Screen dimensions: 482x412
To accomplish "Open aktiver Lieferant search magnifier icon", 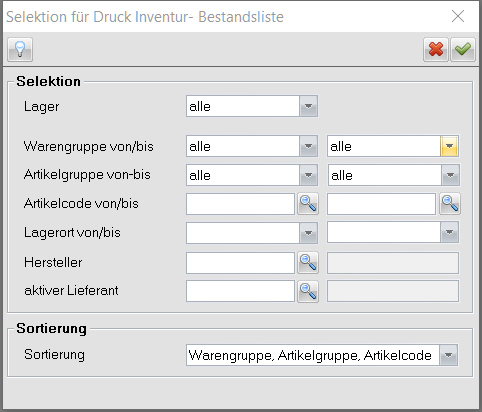I will 308,291.
